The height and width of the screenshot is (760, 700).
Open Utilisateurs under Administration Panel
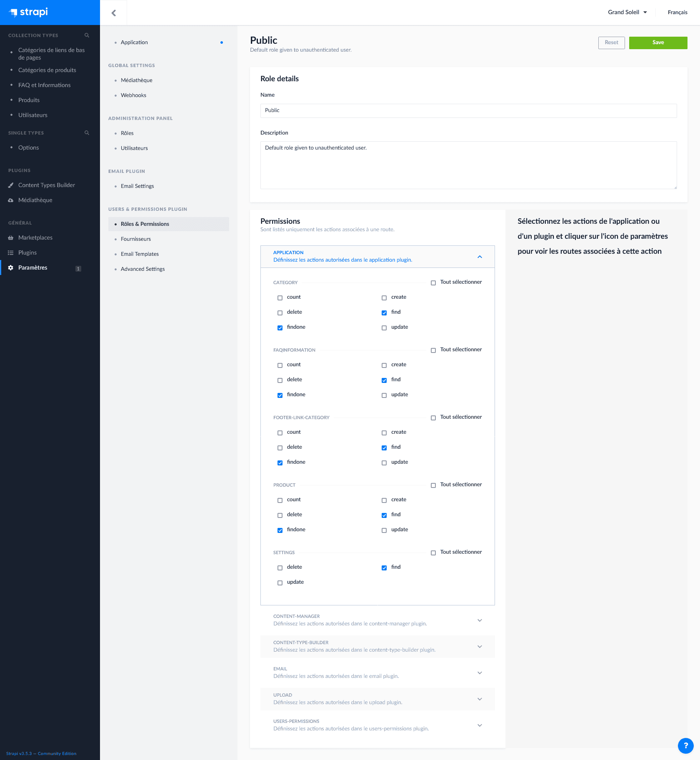134,148
